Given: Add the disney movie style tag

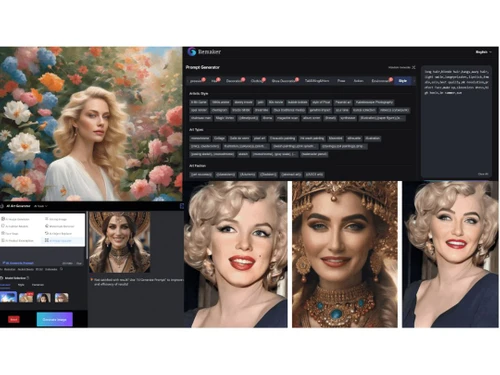Looking at the screenshot, I should click(243, 102).
